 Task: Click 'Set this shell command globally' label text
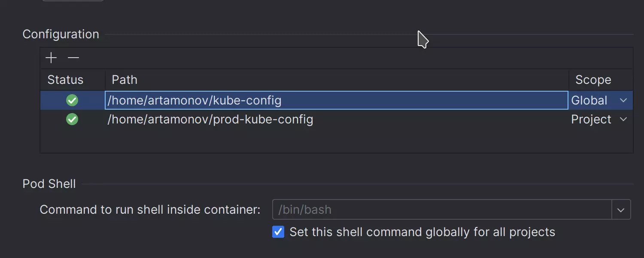(x=422, y=232)
